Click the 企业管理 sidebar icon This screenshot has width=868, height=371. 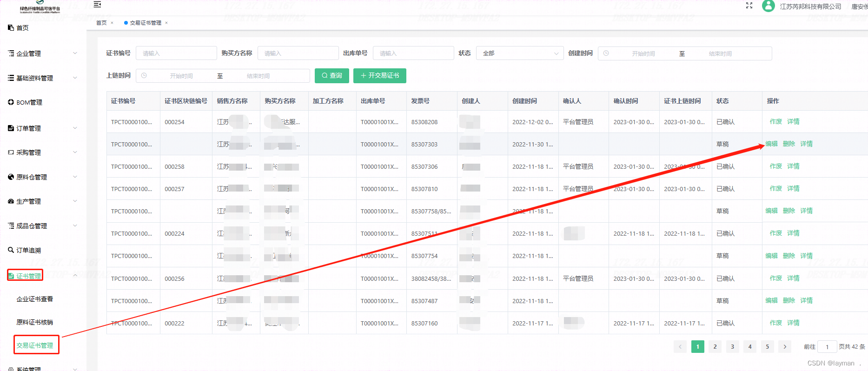[x=11, y=53]
